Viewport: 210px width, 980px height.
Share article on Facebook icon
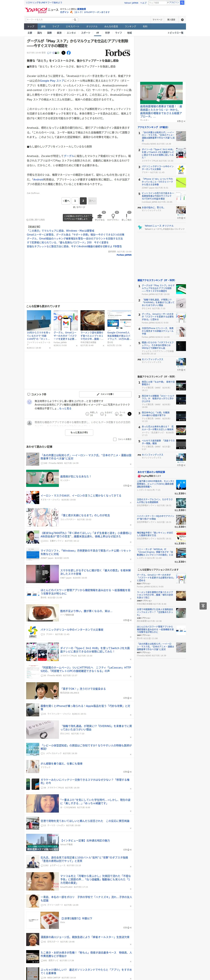(69, 53)
